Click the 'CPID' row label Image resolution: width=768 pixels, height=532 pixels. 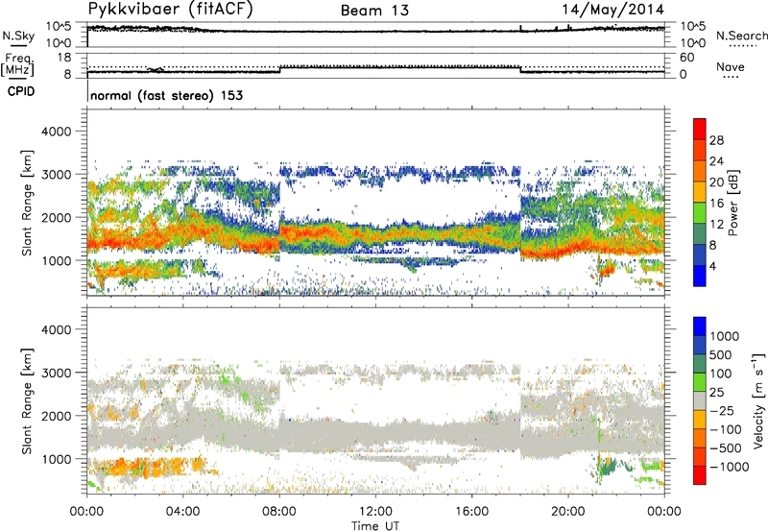pyautogui.click(x=21, y=91)
